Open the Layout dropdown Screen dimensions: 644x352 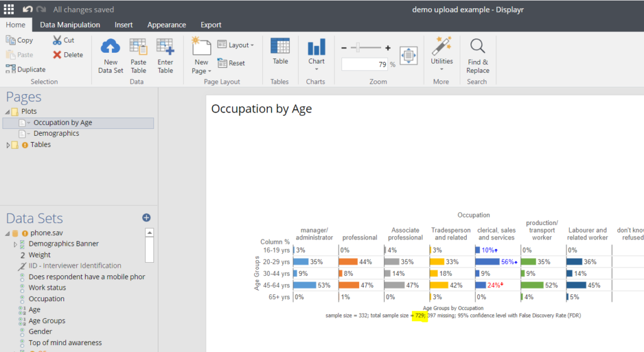tap(236, 45)
